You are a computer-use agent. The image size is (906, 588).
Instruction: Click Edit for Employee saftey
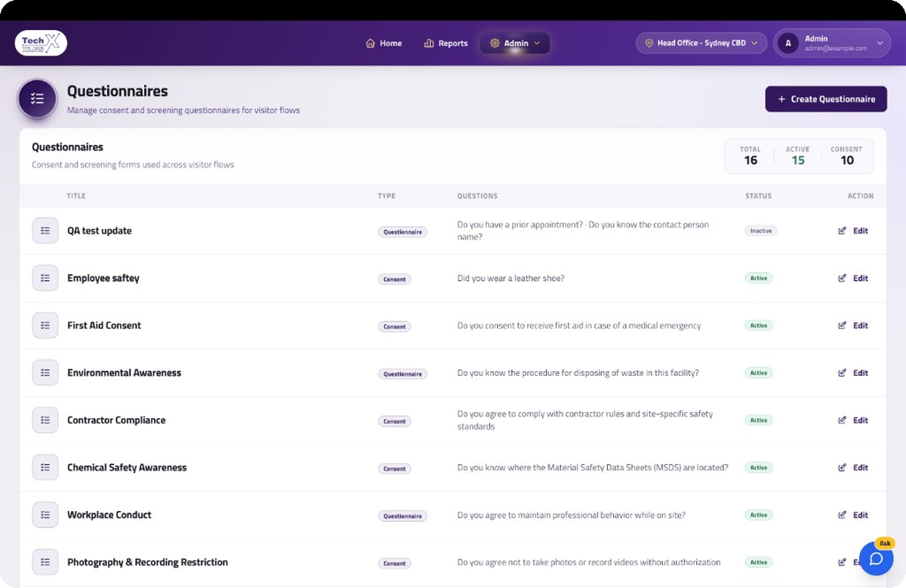[x=853, y=278]
